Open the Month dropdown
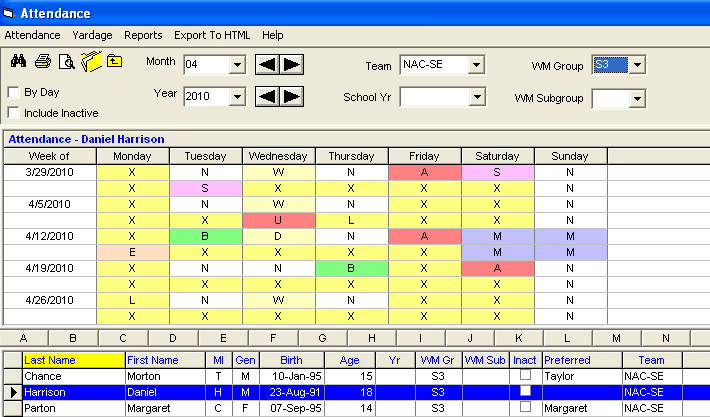This screenshot has height=417, width=710. 237,66
